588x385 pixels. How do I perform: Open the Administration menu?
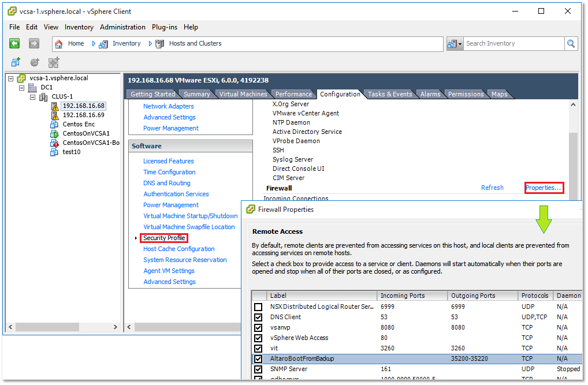point(122,27)
